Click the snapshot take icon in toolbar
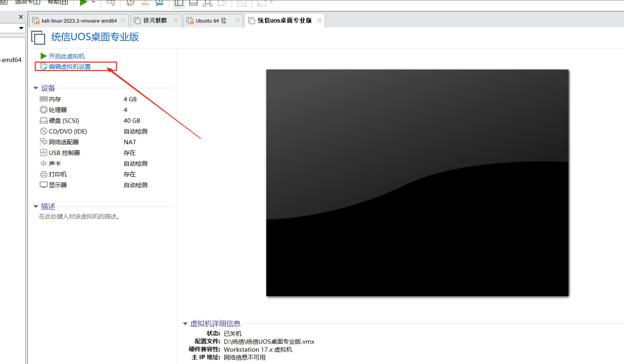The image size is (624, 364). (130, 3)
